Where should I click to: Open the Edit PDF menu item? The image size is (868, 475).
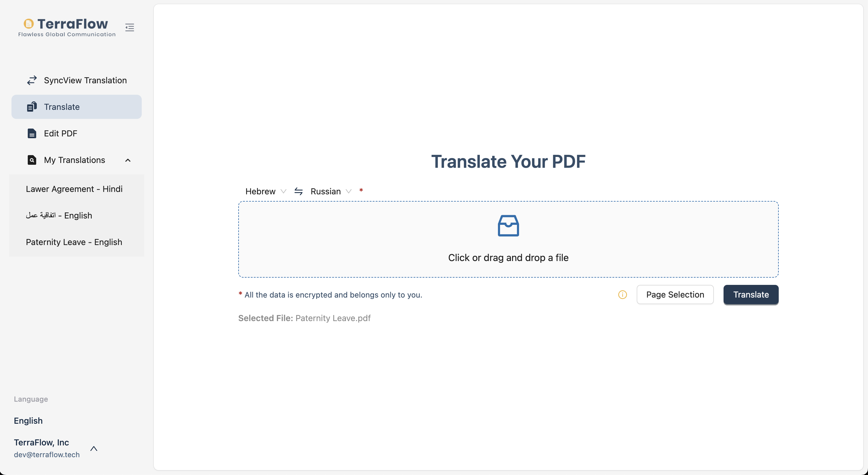point(61,133)
